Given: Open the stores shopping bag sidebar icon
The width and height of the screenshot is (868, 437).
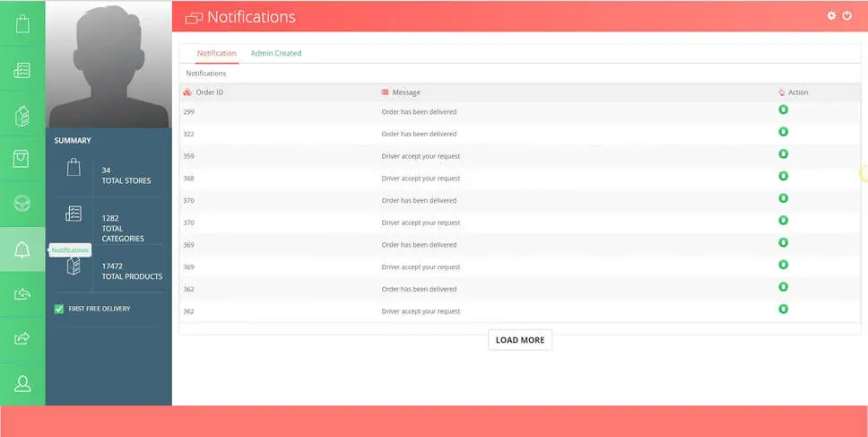Looking at the screenshot, I should pos(22,24).
